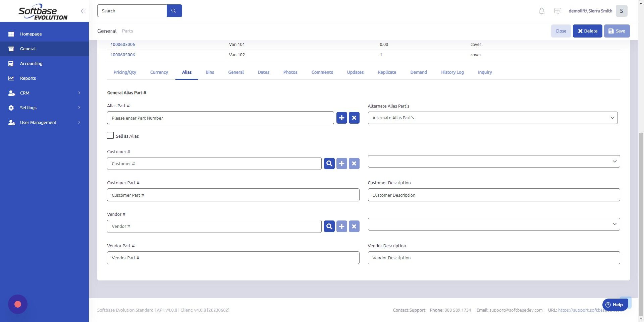The width and height of the screenshot is (644, 322).
Task: Click the Reports chart icon
Action: tap(11, 78)
